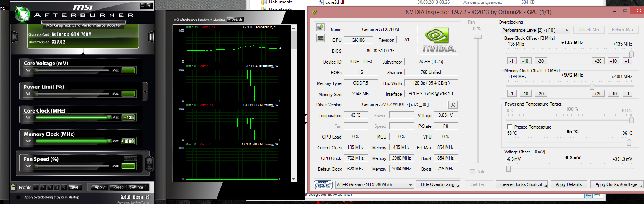Click +20 under Base Clock Offset
644x204 pixels.
[x=598, y=61]
